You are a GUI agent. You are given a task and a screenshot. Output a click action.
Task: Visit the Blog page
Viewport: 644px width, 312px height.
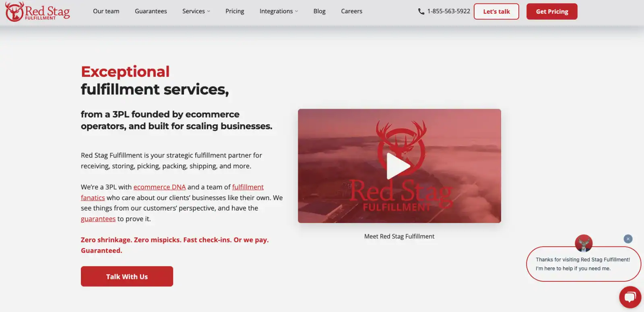click(x=320, y=11)
